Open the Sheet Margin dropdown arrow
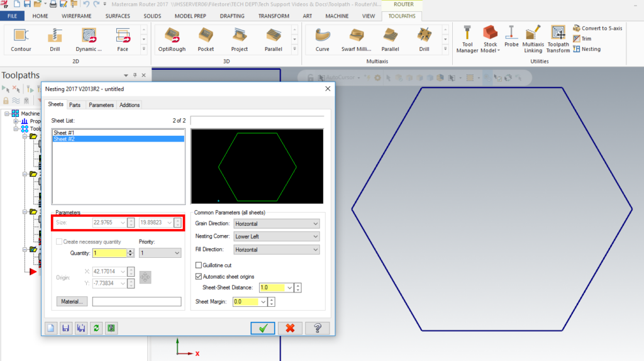Image resolution: width=644 pixels, height=361 pixels. coord(263,302)
